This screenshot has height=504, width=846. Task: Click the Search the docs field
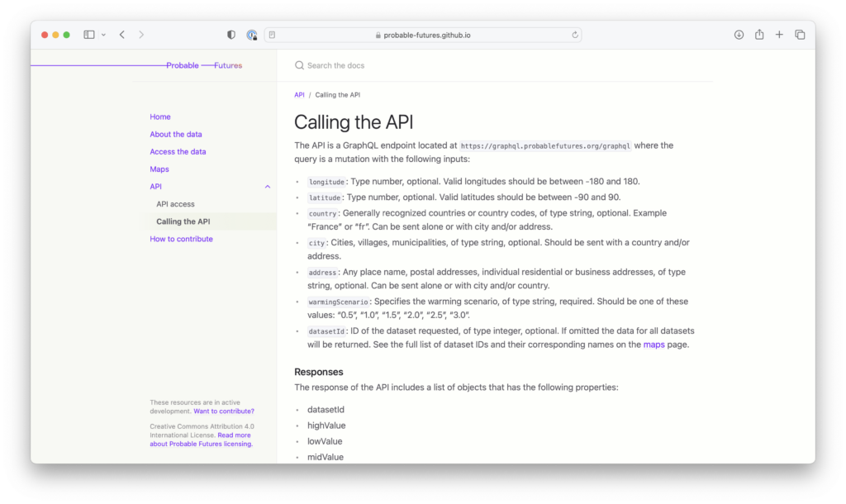coord(347,64)
